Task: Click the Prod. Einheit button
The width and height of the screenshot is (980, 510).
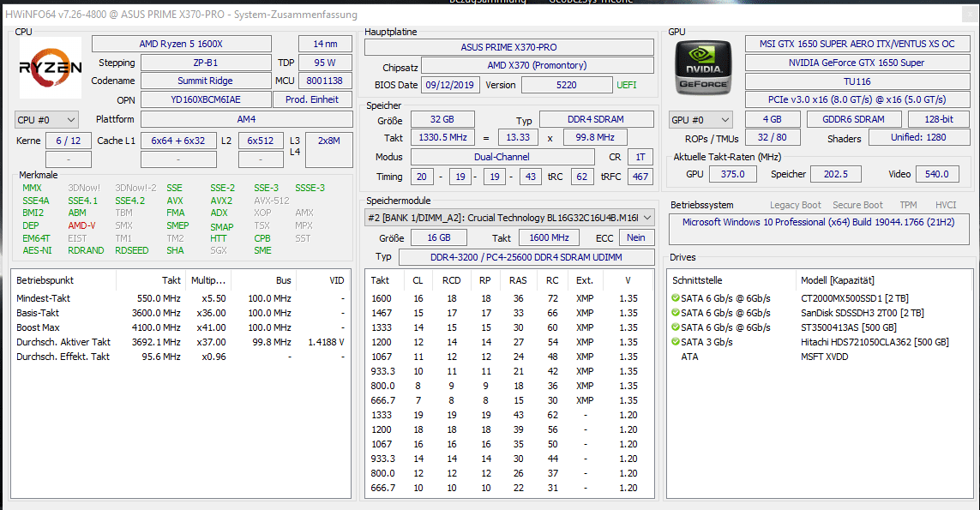Action: click(312, 99)
